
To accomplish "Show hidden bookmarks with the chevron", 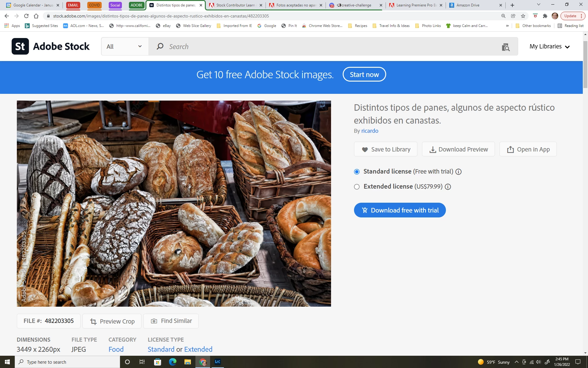I will coord(507,26).
